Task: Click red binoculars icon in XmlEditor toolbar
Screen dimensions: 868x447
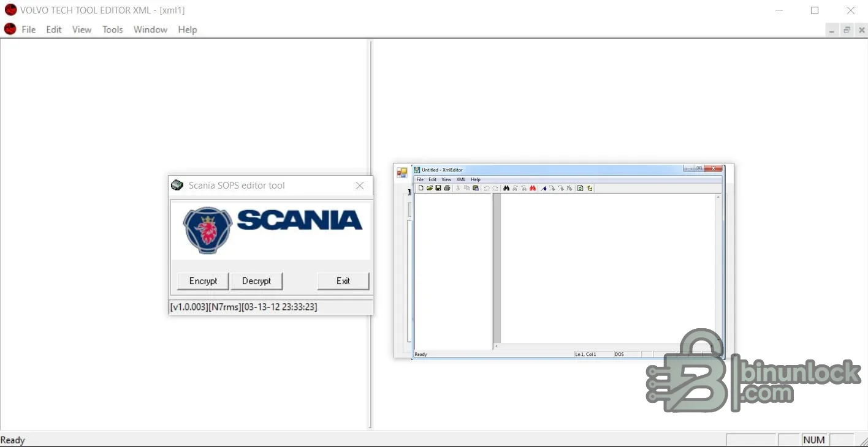Action: coord(533,188)
